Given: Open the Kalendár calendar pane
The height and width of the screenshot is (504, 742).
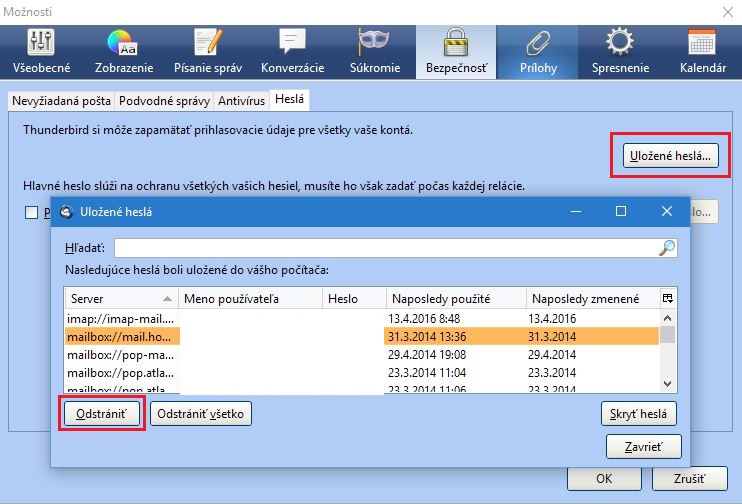Looking at the screenshot, I should [x=703, y=52].
